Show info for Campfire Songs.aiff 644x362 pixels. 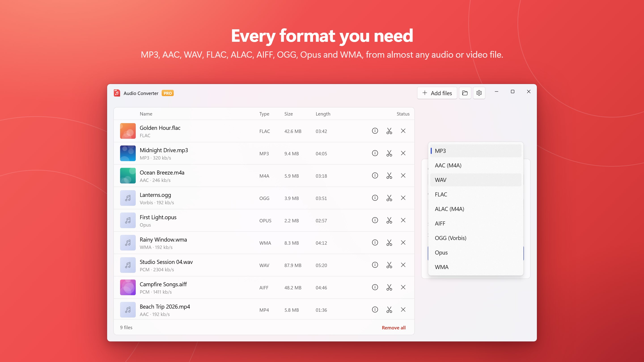[375, 287]
